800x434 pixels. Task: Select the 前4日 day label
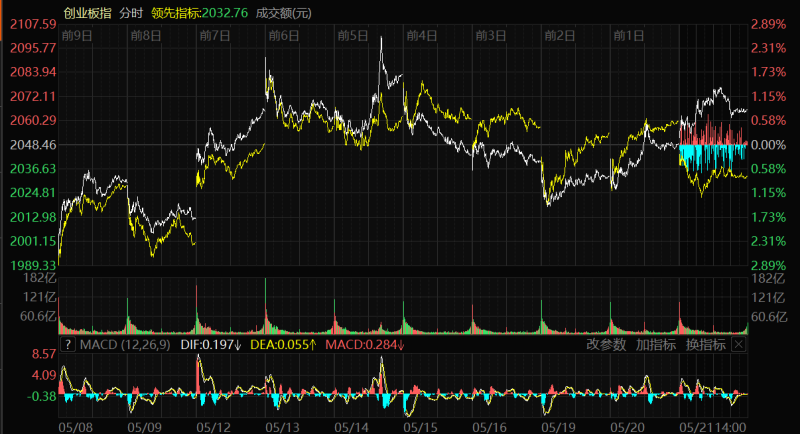pos(422,36)
